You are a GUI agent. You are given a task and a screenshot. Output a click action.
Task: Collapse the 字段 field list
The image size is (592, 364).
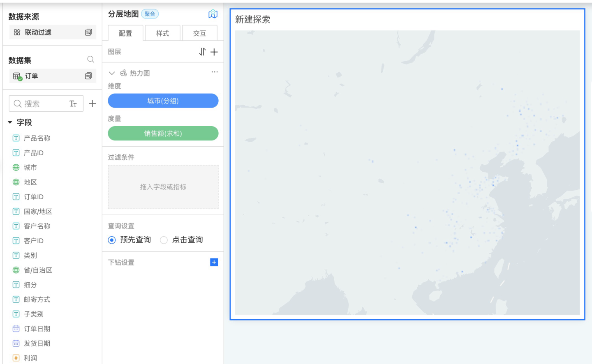pyautogui.click(x=10, y=122)
